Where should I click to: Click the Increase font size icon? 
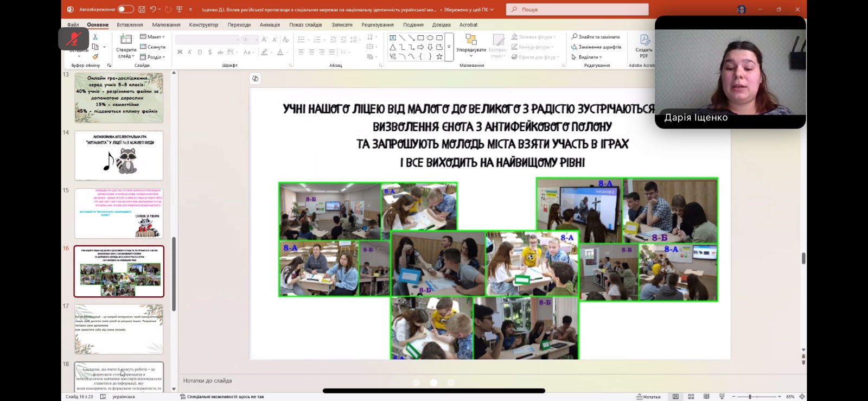(265, 40)
